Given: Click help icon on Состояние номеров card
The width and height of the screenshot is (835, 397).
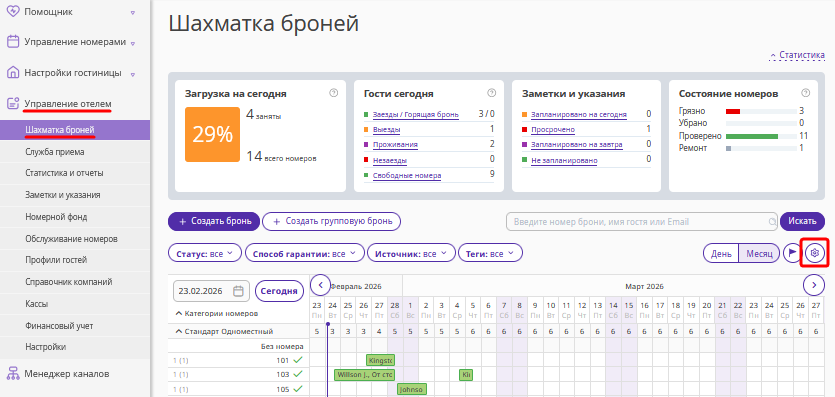Looking at the screenshot, I should click(x=805, y=93).
